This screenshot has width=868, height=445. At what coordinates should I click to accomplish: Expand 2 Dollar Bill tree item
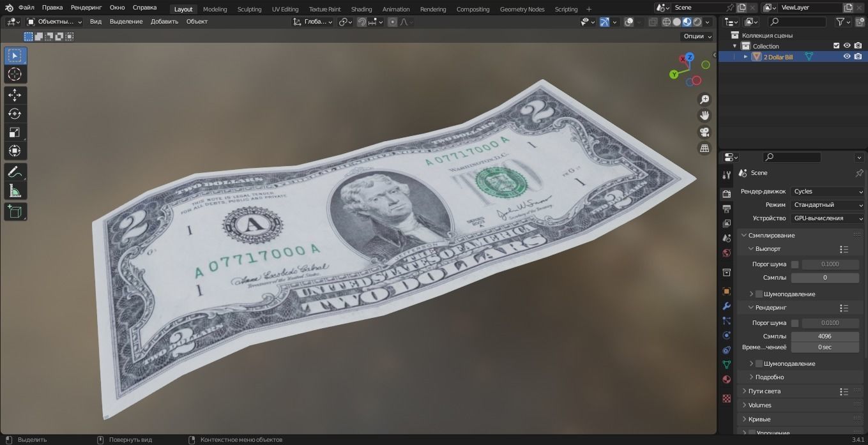[x=745, y=57]
